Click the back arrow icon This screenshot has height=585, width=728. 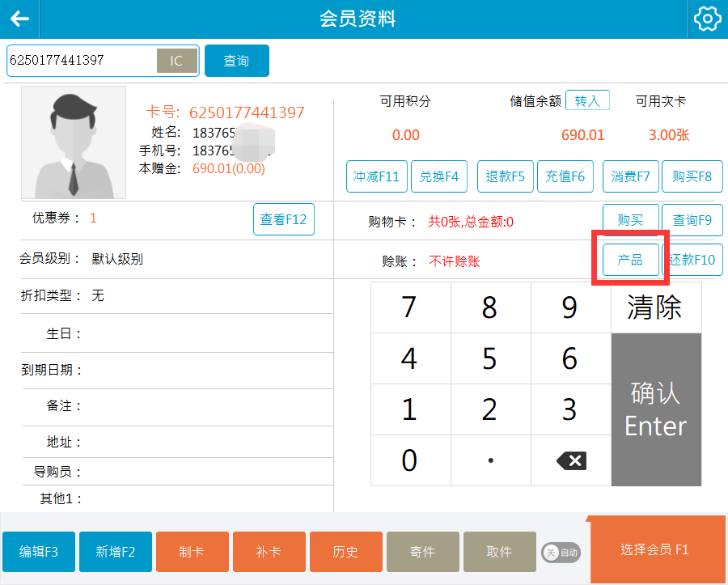click(19, 19)
